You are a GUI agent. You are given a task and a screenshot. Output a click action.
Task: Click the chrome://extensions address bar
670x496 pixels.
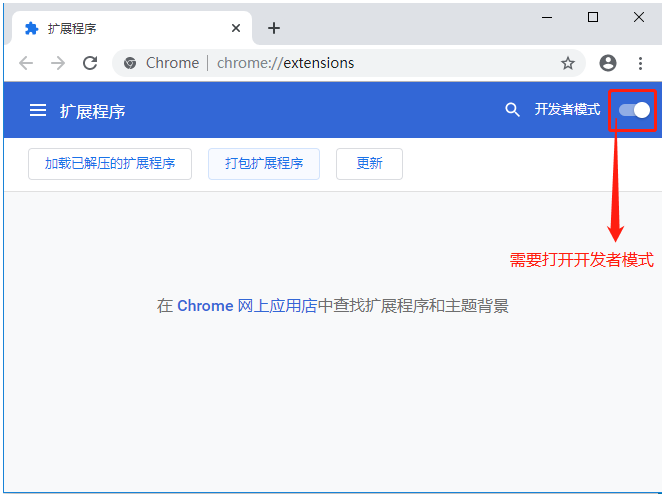[x=348, y=63]
